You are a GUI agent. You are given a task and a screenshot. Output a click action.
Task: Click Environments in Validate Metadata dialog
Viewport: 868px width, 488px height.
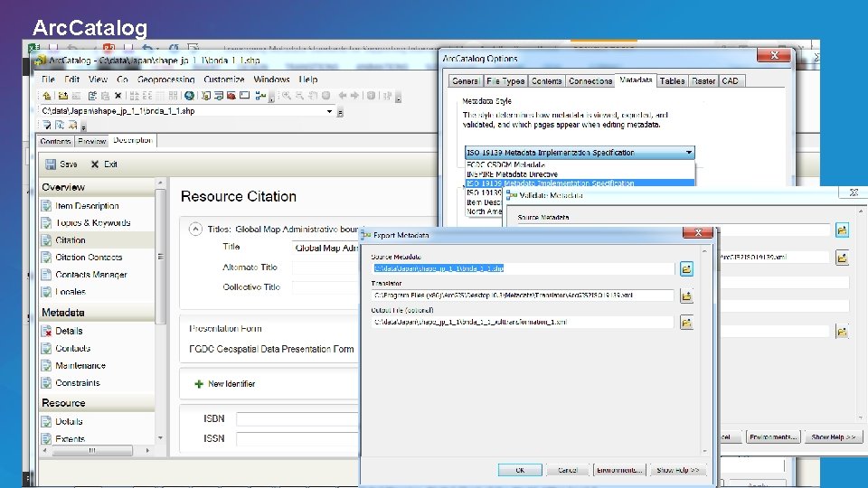(x=773, y=437)
